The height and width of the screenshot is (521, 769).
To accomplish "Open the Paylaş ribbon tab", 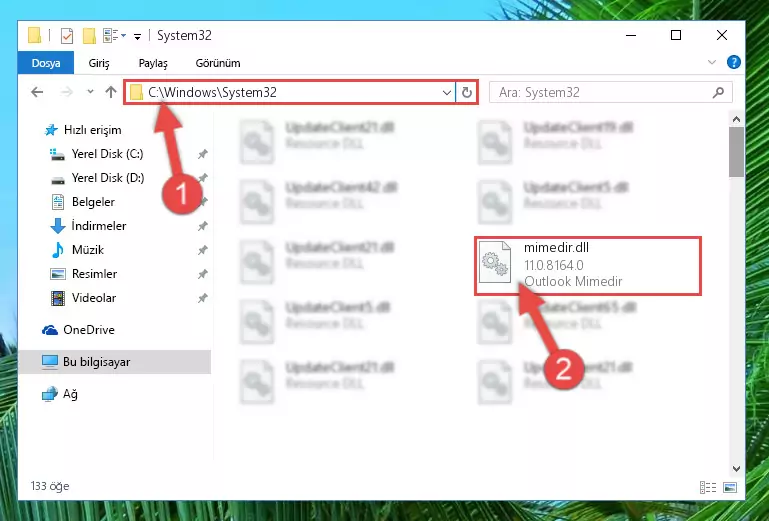I will pyautogui.click(x=153, y=63).
